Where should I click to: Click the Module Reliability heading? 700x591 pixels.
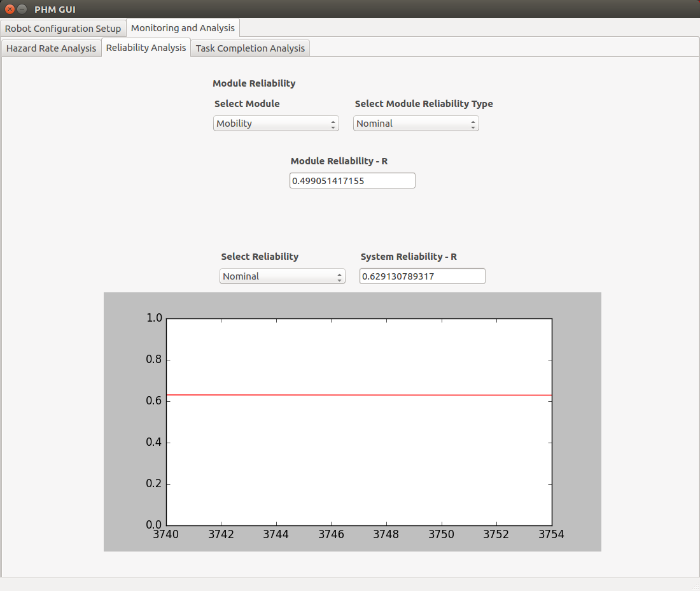click(x=254, y=83)
